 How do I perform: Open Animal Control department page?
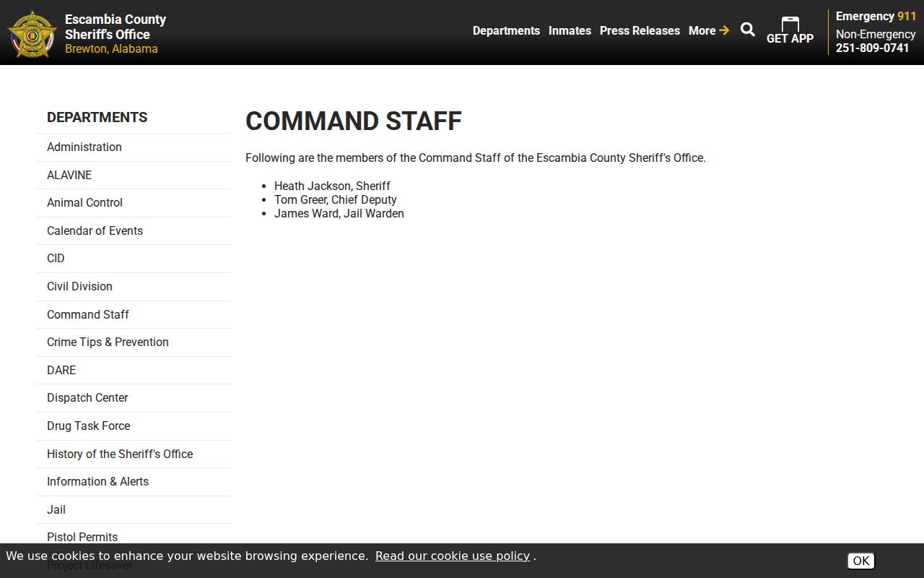pos(134,202)
